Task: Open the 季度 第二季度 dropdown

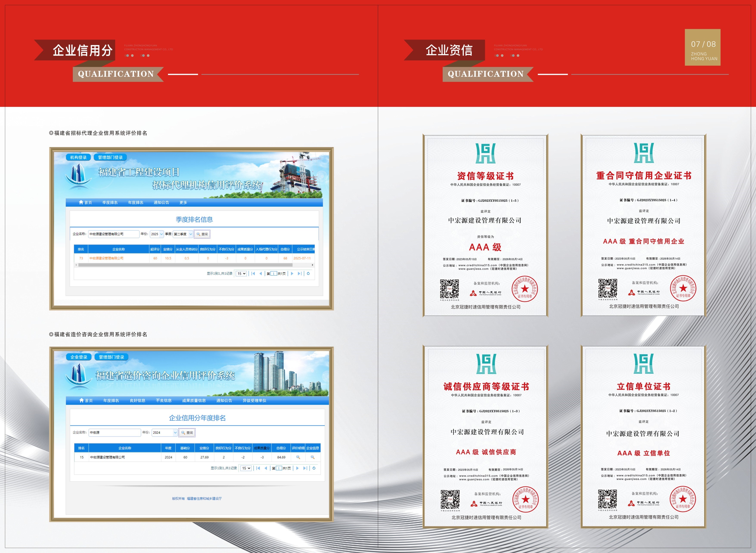Action: (x=183, y=234)
